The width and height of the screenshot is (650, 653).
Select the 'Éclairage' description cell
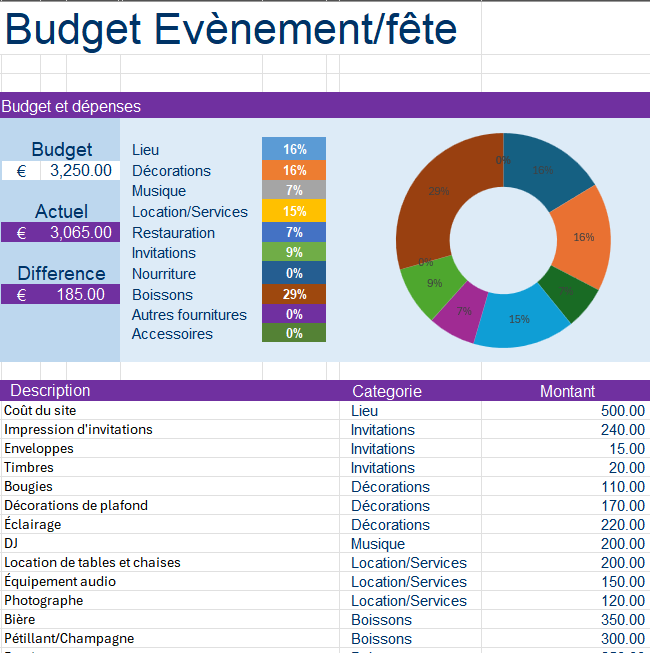coord(170,524)
